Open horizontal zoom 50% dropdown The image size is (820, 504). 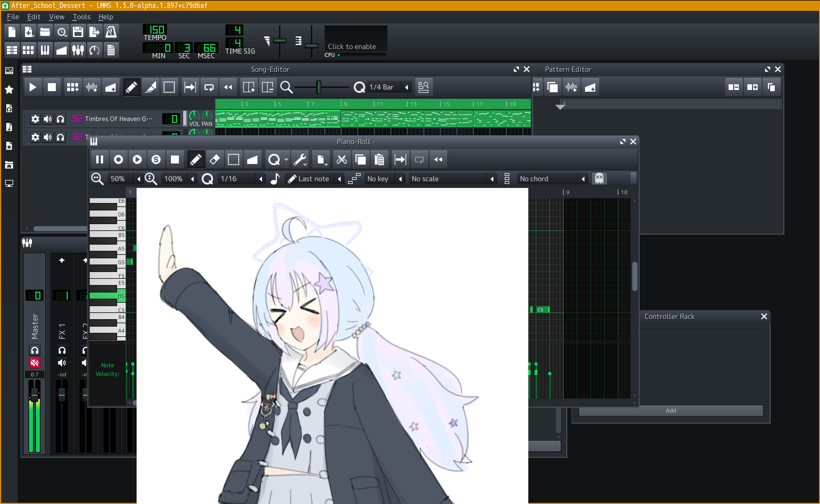(125, 179)
